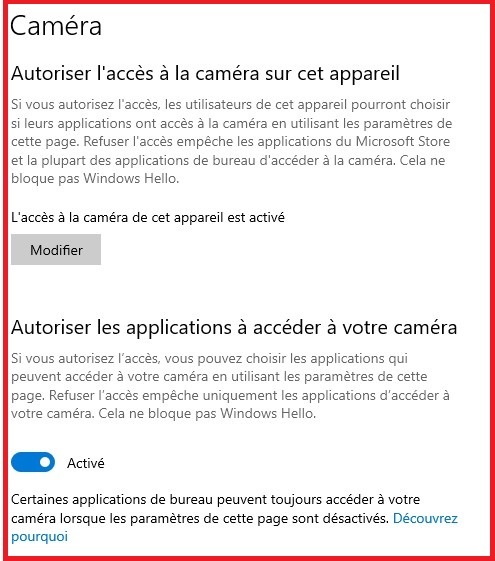Click paragraph line starting "Si vous autorisez l'accès, les utilisateurs"

pos(231,104)
